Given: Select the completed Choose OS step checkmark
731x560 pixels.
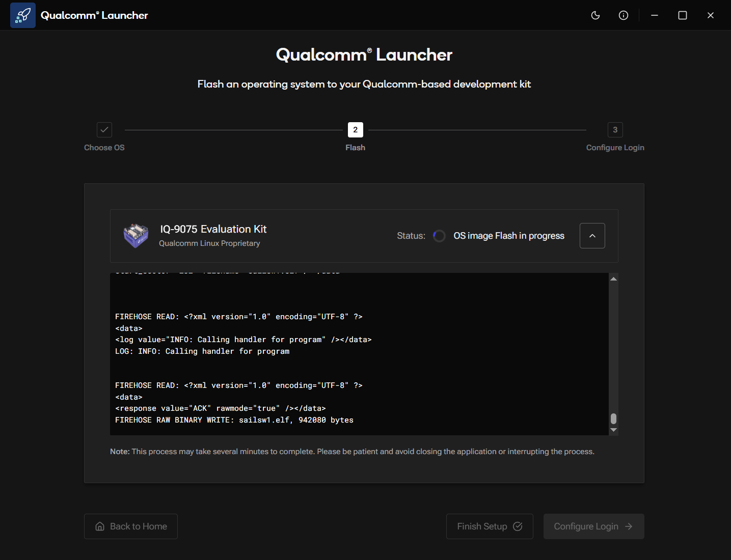Looking at the screenshot, I should [104, 130].
